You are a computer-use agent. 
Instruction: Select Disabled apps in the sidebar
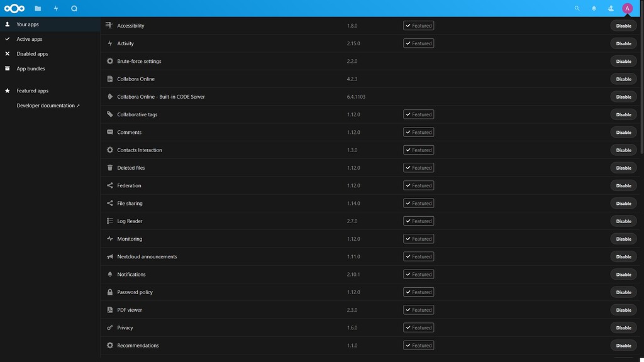tap(32, 54)
